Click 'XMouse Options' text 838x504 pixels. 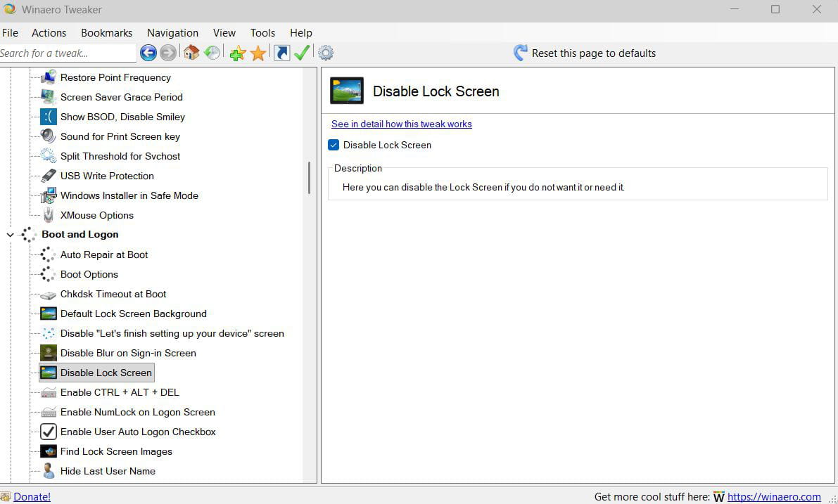(x=96, y=215)
